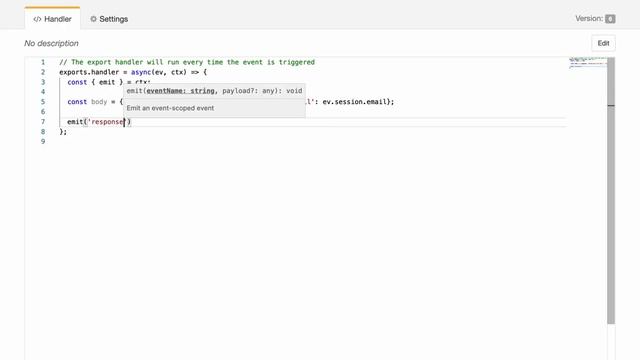Click line number 5 in gutter
This screenshot has width=640, height=360.
click(43, 102)
